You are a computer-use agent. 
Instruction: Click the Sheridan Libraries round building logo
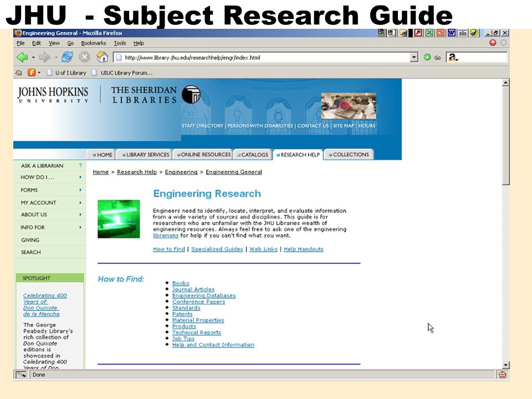[191, 95]
